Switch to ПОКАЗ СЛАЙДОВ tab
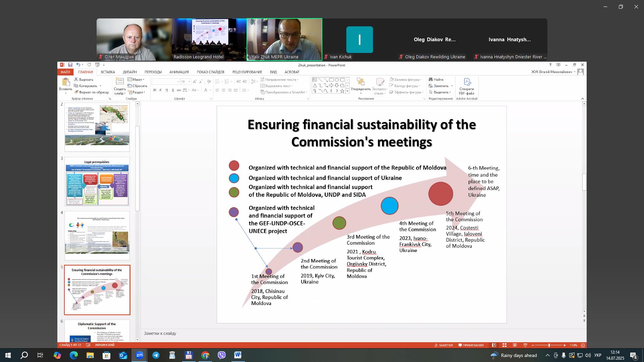 click(210, 72)
